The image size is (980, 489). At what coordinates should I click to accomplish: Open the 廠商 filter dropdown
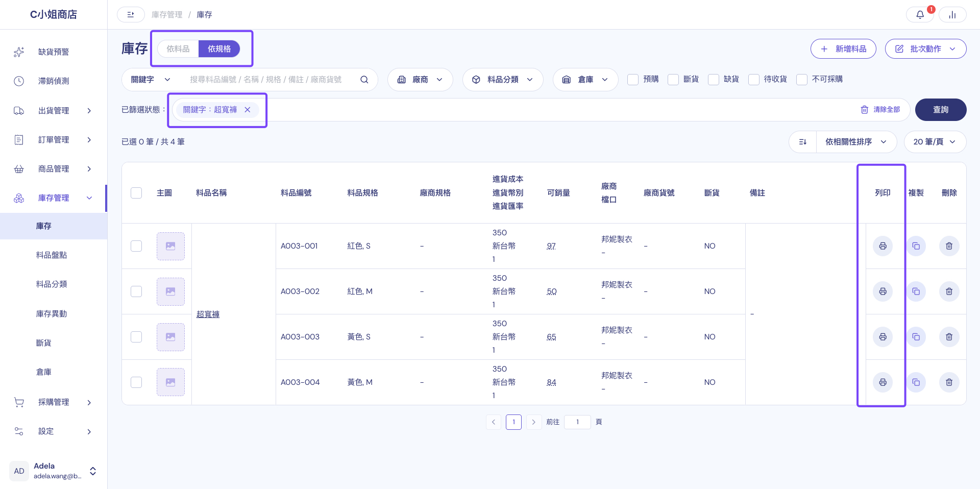pos(420,80)
